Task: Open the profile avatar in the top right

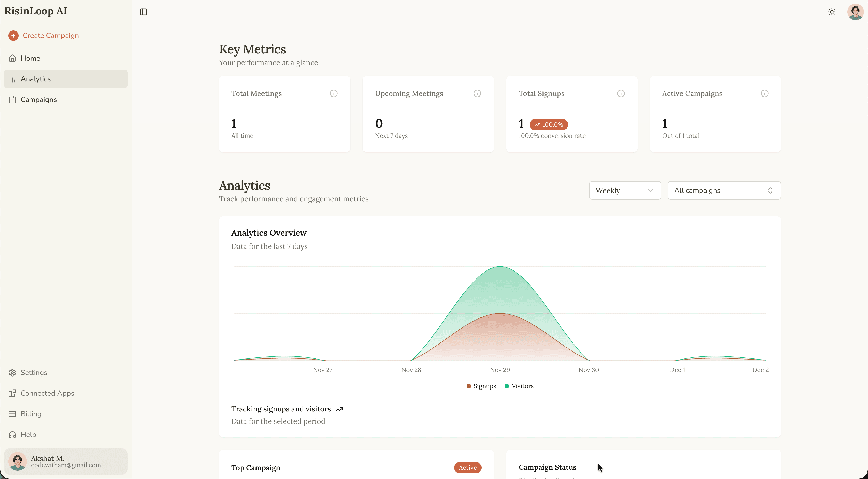Action: (855, 12)
